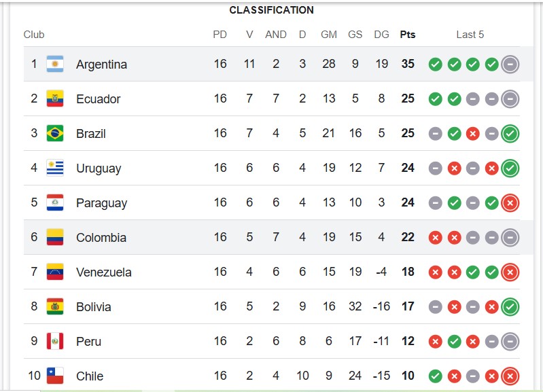This screenshot has width=543, height=392.
Task: Click the Club column header
Action: coord(34,35)
